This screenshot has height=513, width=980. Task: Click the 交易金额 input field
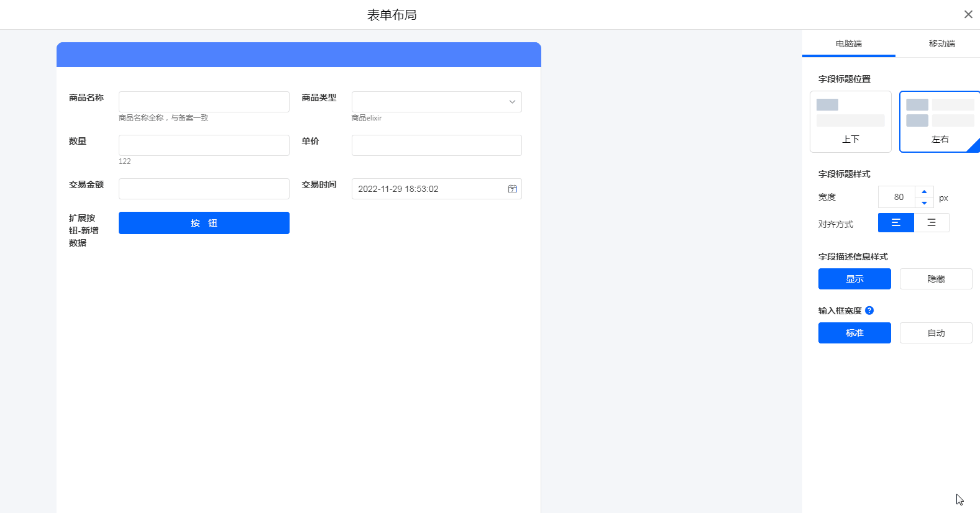coord(204,189)
